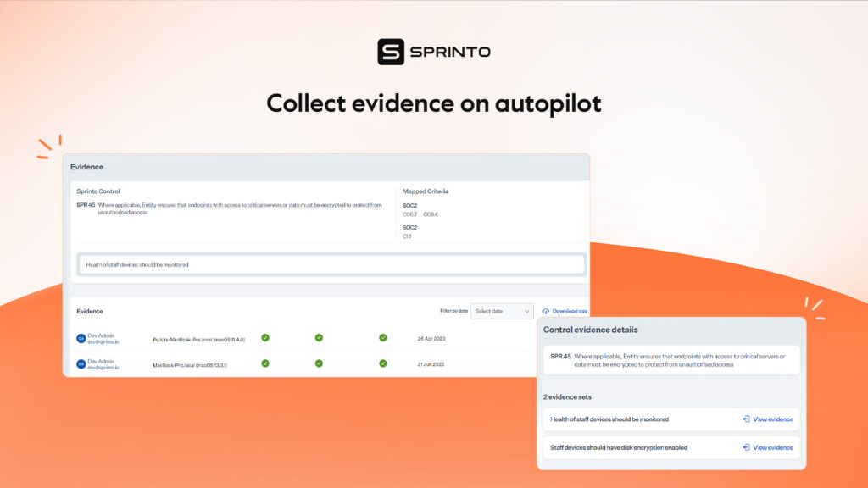This screenshot has height=488, width=868.
Task: Click the Dev Admin avatar beside Pukits-MacBook-Pro.local
Action: [x=81, y=339]
